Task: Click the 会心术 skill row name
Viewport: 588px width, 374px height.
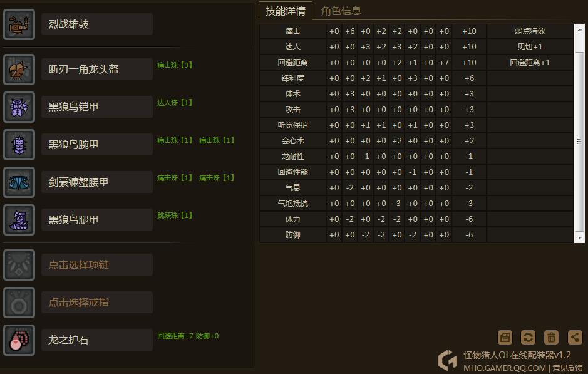Action: 292,141
